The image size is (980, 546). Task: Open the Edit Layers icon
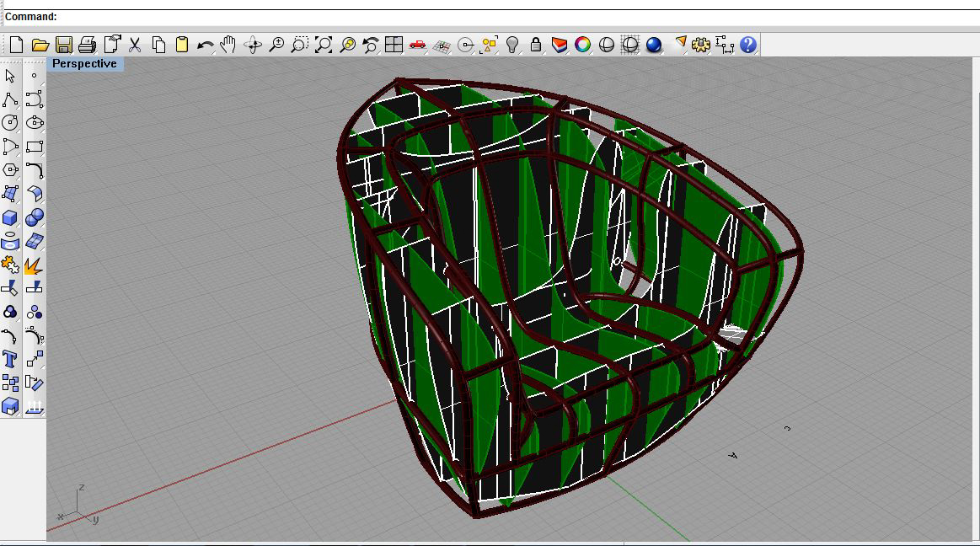[x=560, y=45]
